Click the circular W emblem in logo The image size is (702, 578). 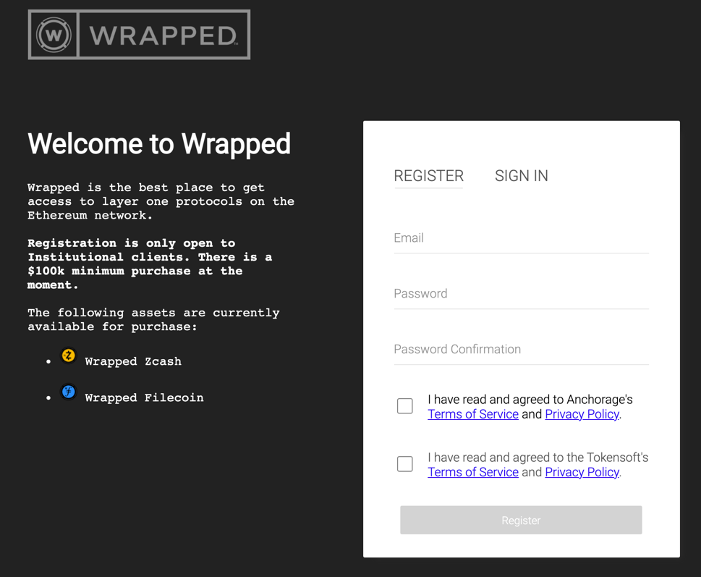(53, 35)
